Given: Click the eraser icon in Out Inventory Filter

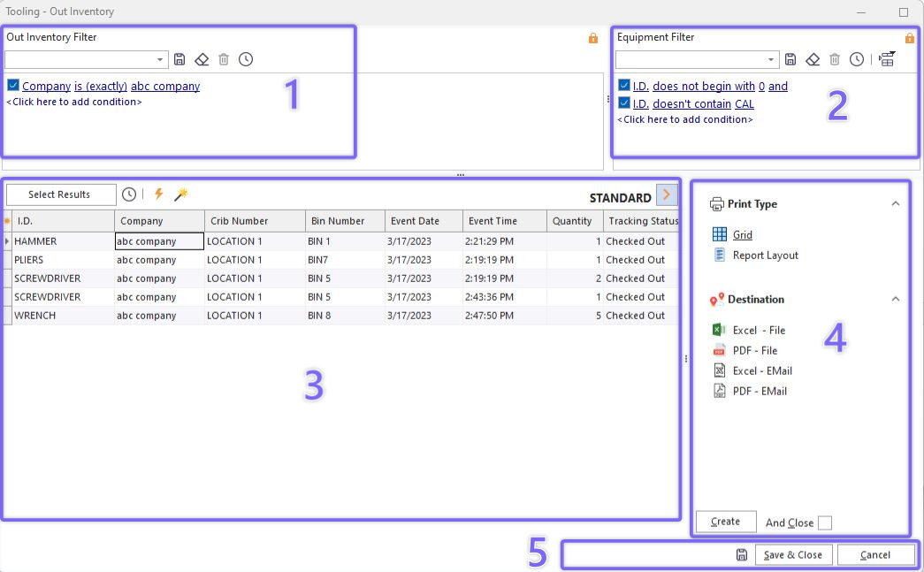Looking at the screenshot, I should pyautogui.click(x=202, y=59).
